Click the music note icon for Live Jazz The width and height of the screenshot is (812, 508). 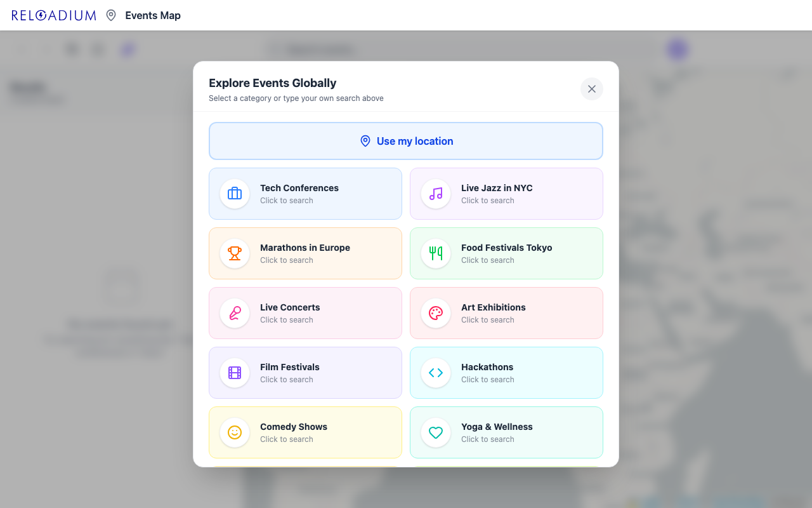click(x=435, y=193)
